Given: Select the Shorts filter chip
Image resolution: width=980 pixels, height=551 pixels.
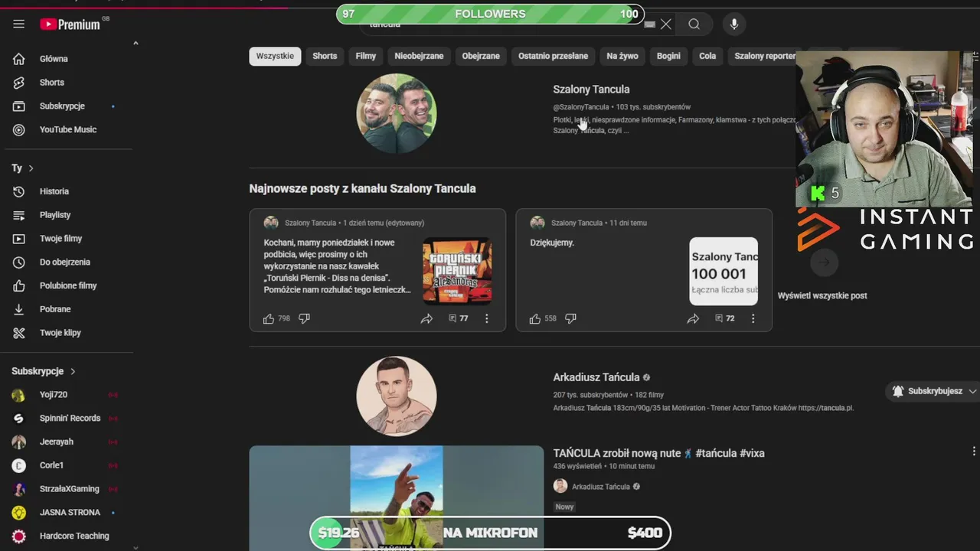Looking at the screenshot, I should click(325, 56).
